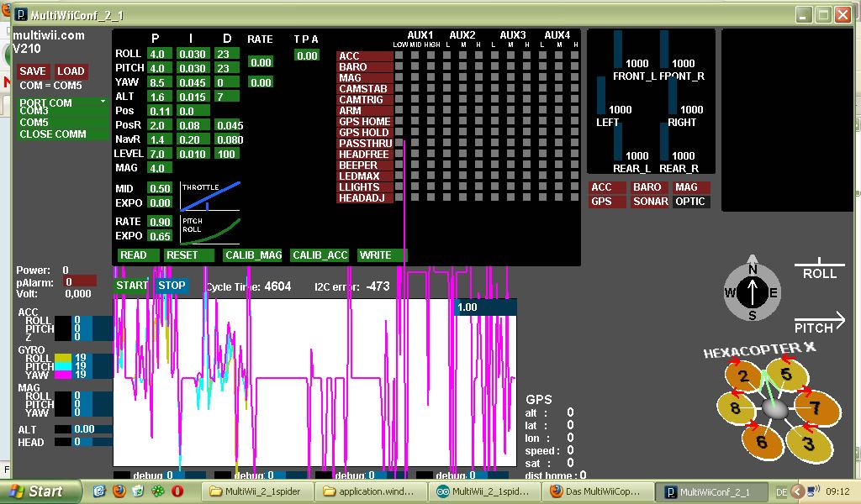
Task: Toggle MAG checkbox for AUX1 HIGH
Action: click(431, 76)
